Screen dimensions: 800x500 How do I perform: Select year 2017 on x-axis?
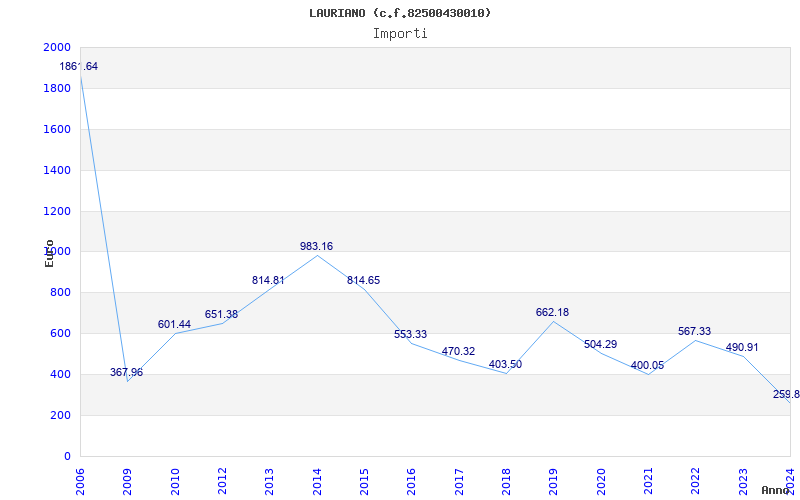(x=459, y=481)
